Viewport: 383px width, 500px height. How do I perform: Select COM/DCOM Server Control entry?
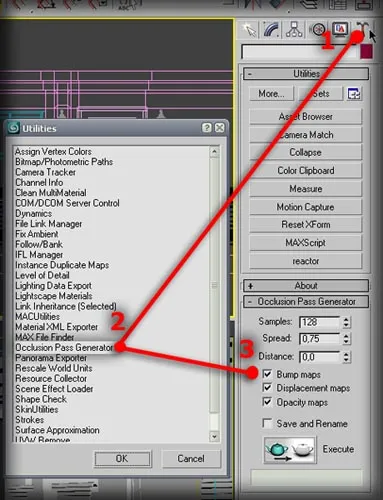coord(67,203)
